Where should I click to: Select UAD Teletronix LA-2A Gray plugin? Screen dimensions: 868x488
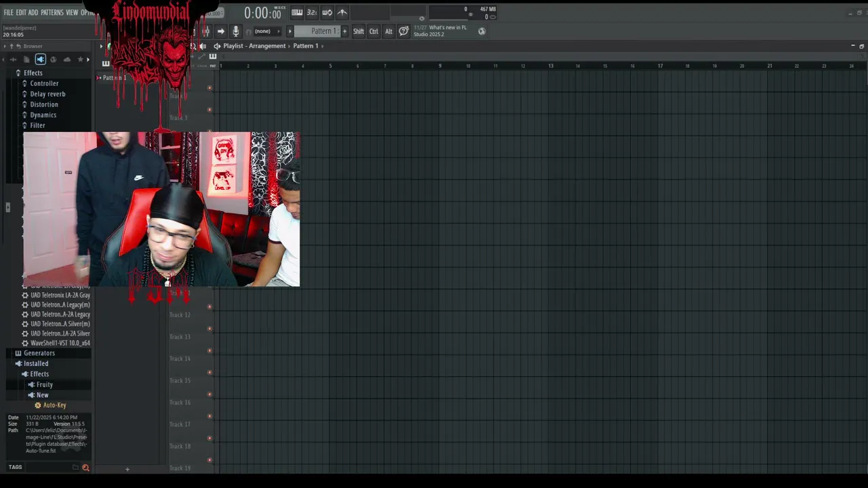tap(60, 296)
